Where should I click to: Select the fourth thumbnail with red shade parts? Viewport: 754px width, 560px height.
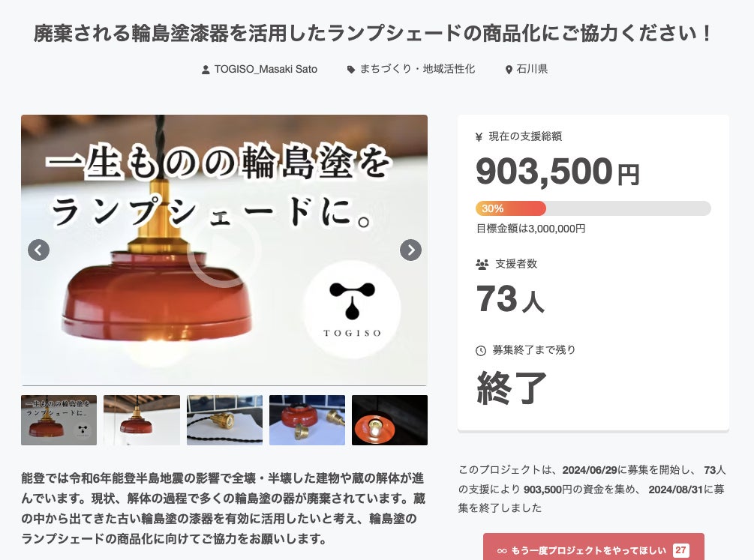point(308,420)
